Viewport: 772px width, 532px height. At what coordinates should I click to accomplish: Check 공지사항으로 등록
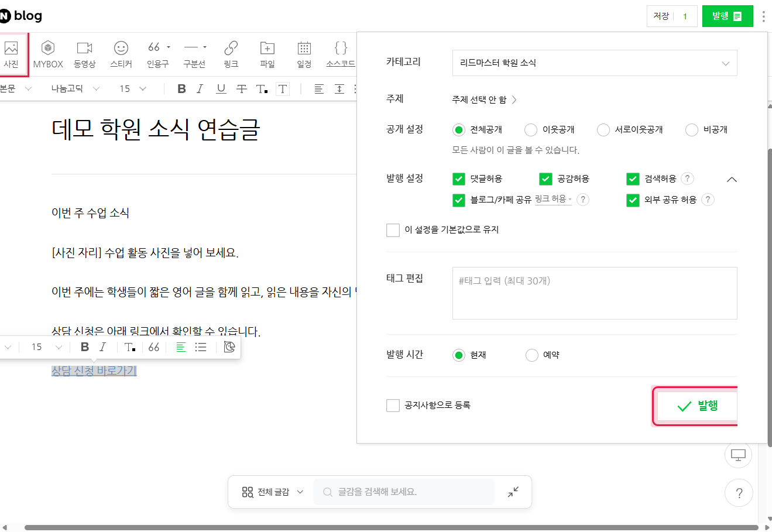393,405
